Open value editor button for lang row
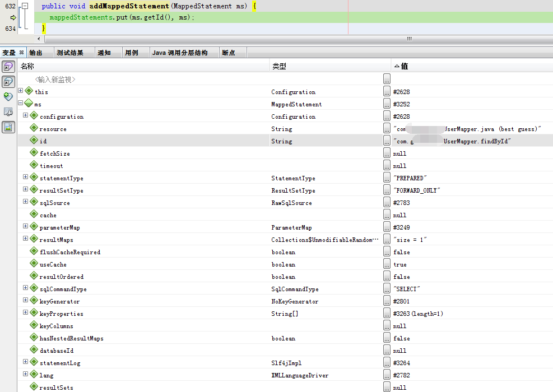This screenshot has width=553, height=392. point(387,375)
